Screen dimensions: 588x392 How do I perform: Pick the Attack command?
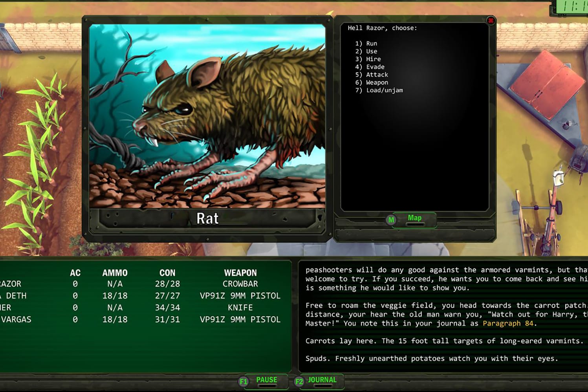pyautogui.click(x=372, y=75)
